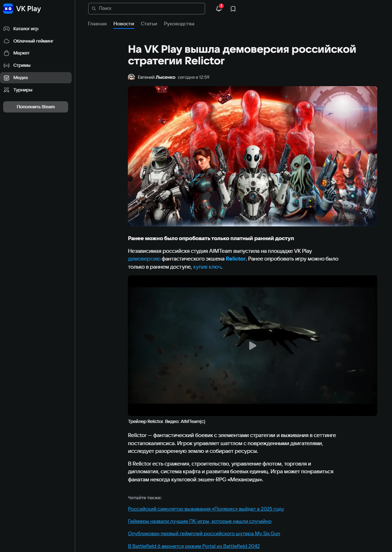
Task: Click the shopping bag icon for Маркет
Action: pos(6,53)
